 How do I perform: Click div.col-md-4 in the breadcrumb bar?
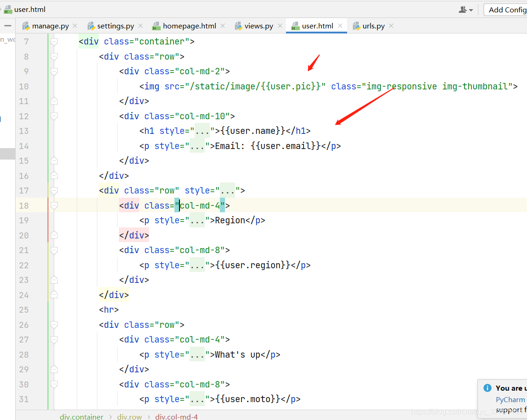[176, 417]
